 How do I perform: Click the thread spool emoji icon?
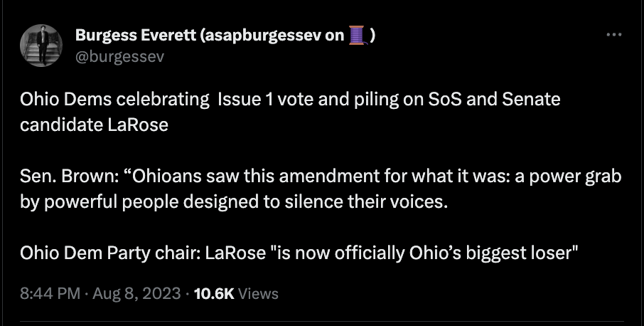[358, 36]
